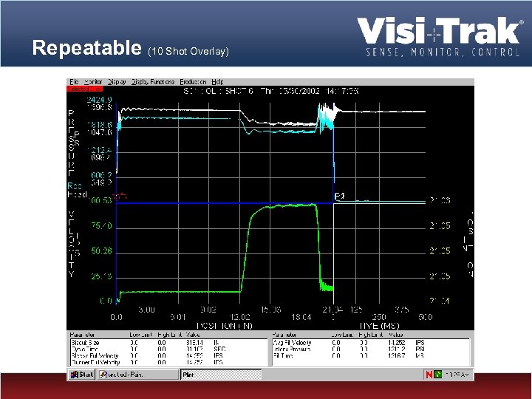Viewport: 532px width, 399px height.
Task: Click the Visi-Trak logo
Action: point(440,37)
